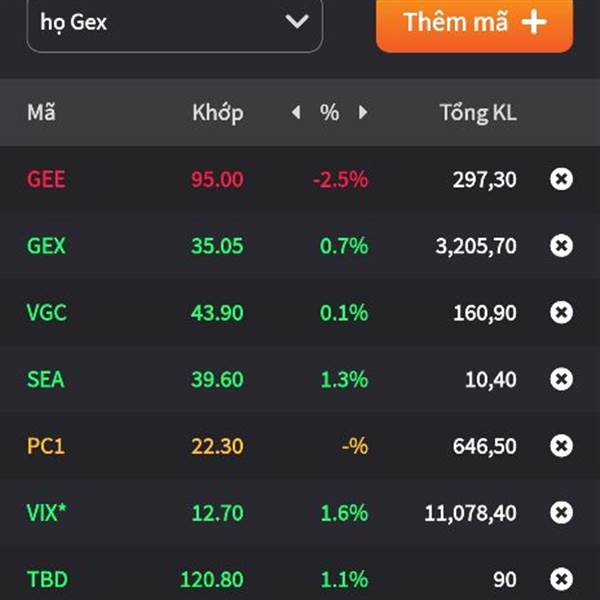The height and width of the screenshot is (600, 600).
Task: Remove TBD row via X icon
Action: [x=561, y=579]
